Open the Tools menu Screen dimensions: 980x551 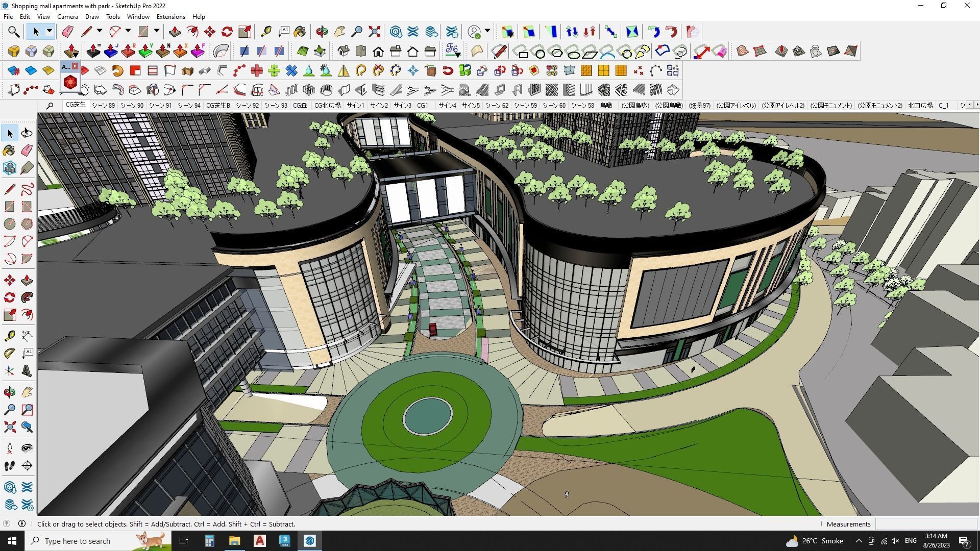(113, 17)
